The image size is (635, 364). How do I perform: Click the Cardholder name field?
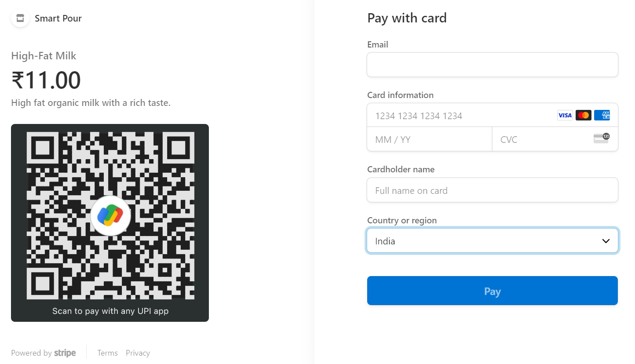point(493,190)
